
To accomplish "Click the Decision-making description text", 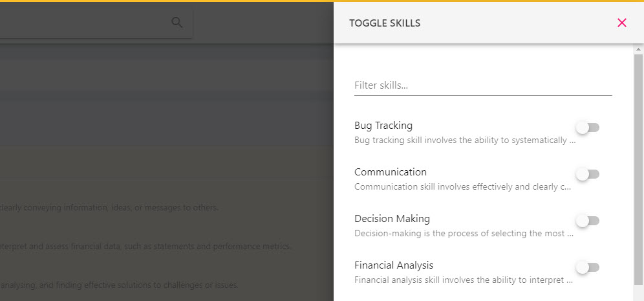I will pos(464,233).
